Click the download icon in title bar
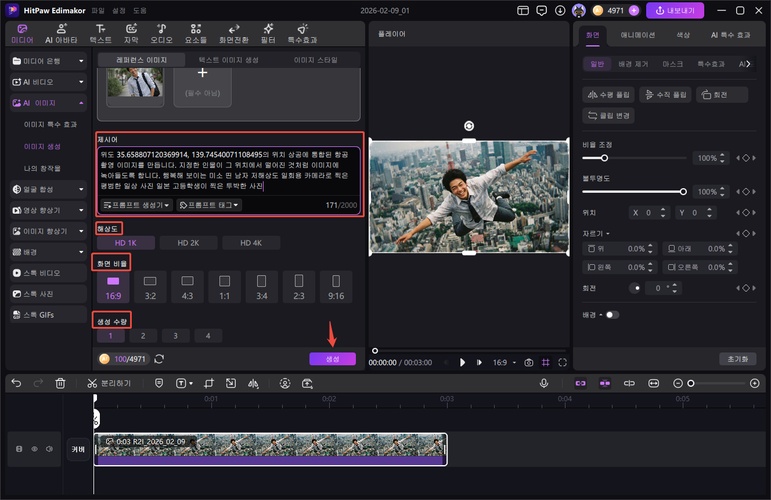 point(560,10)
